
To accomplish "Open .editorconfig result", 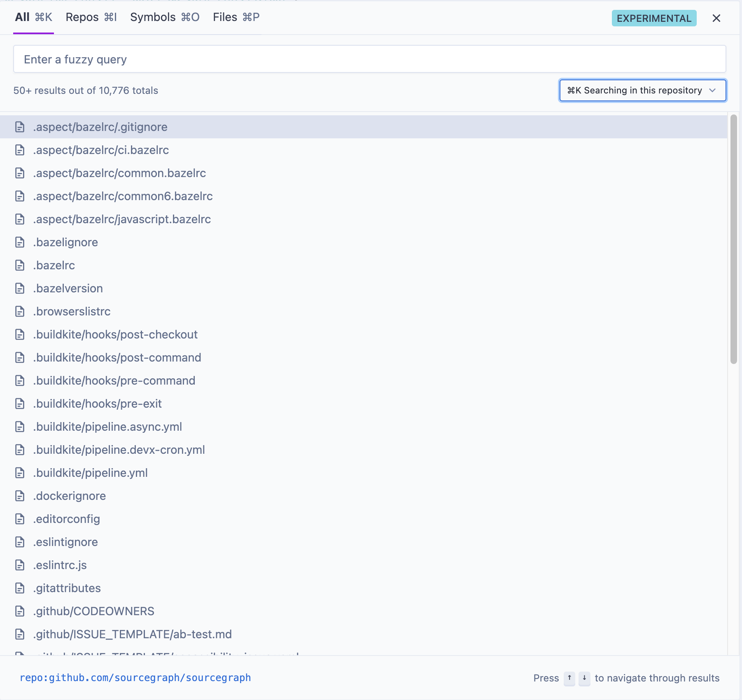I will (364, 519).
